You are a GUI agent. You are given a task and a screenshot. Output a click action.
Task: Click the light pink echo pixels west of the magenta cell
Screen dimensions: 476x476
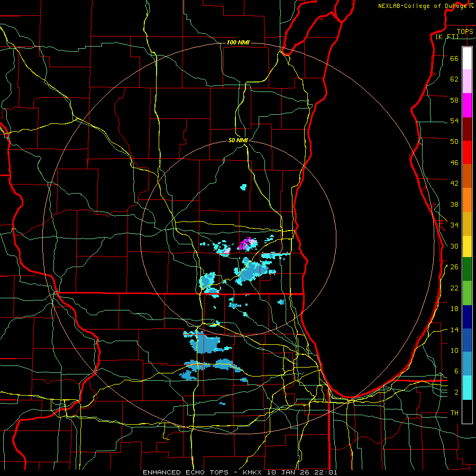click(x=226, y=251)
